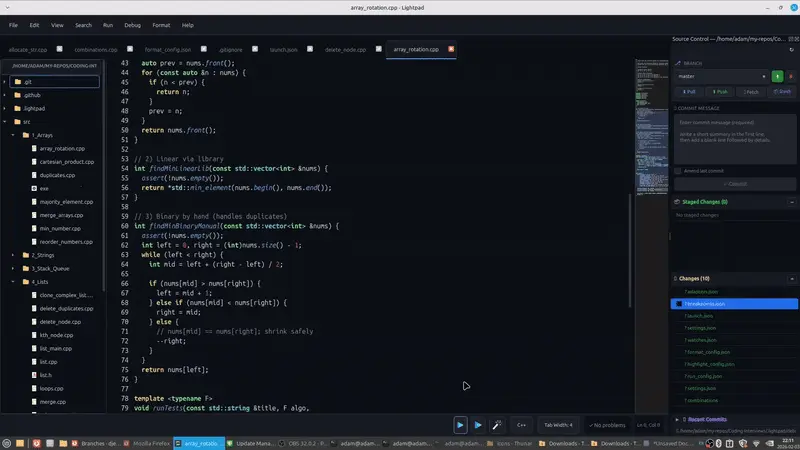Open the Debug menu
800x450 pixels.
pyautogui.click(x=132, y=25)
